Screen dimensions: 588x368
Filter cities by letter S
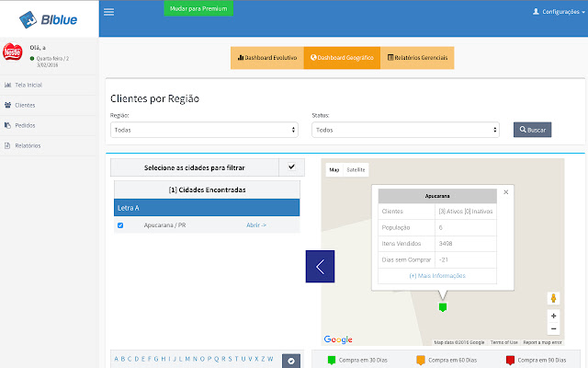coord(230,359)
